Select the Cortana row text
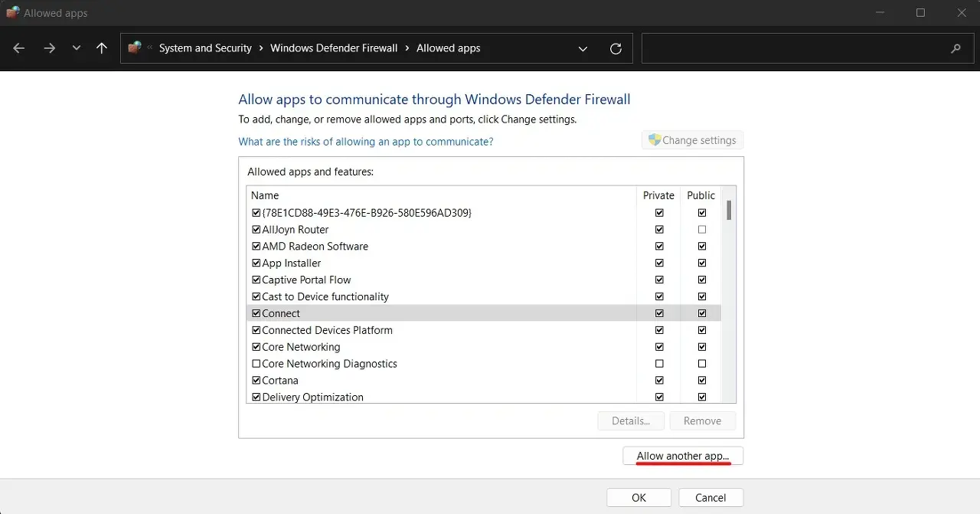980x514 pixels. tap(280, 381)
